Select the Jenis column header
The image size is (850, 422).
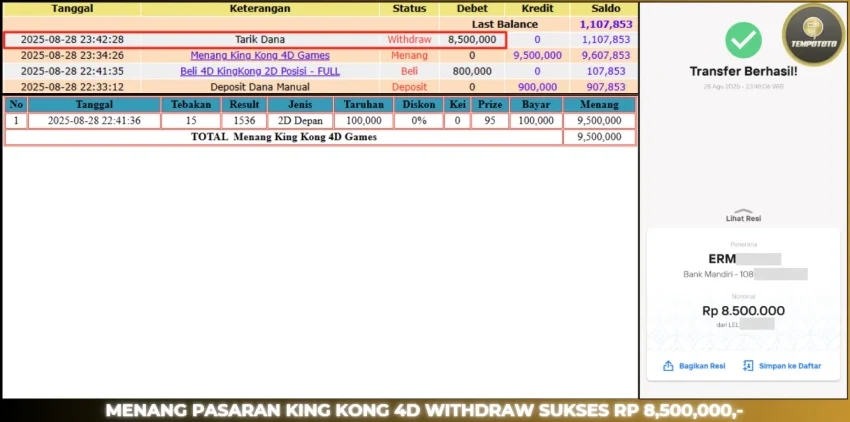pos(300,104)
